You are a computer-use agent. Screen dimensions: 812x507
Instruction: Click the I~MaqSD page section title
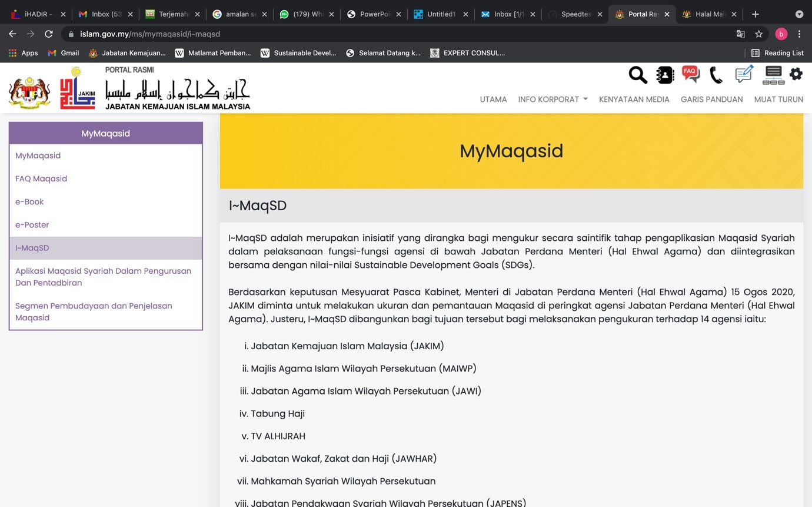pos(258,206)
